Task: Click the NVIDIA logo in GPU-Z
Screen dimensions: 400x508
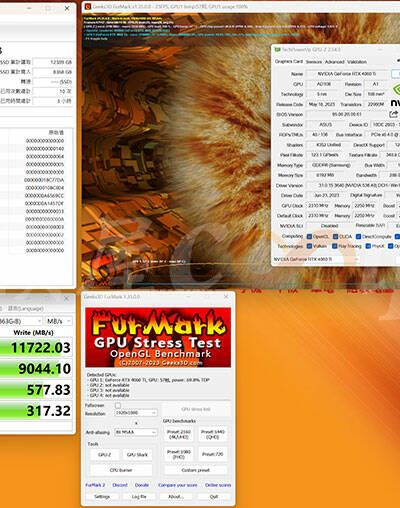Action: pos(395,95)
